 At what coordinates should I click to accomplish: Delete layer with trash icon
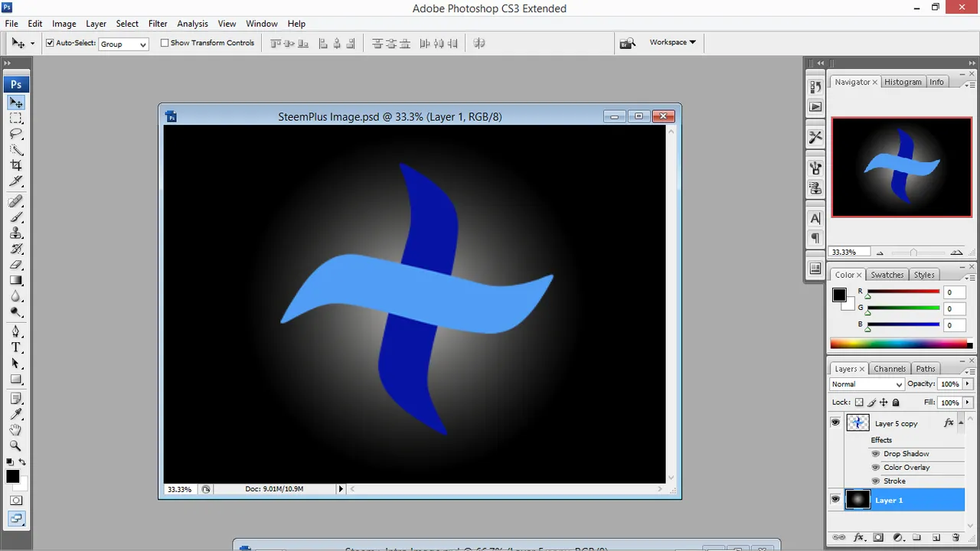(x=955, y=538)
